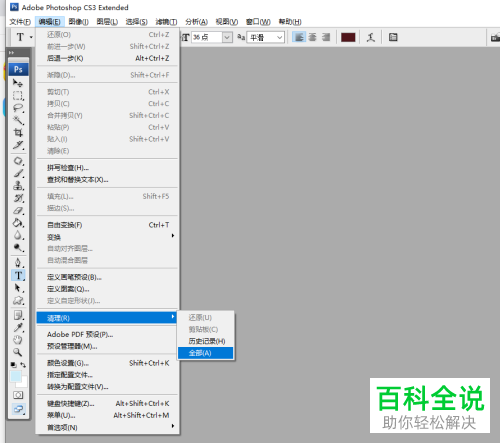The image size is (500, 443).
Task: Select the Dodge tool
Action: click(x=18, y=247)
